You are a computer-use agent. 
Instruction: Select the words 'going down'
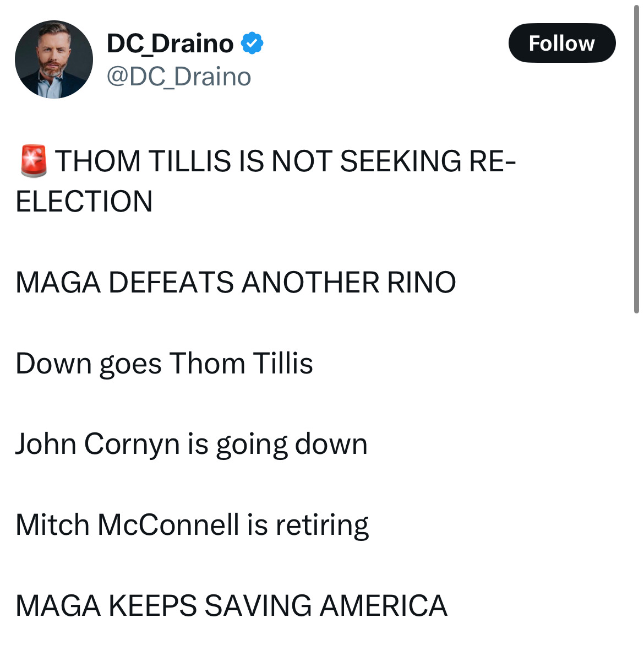[x=292, y=444]
